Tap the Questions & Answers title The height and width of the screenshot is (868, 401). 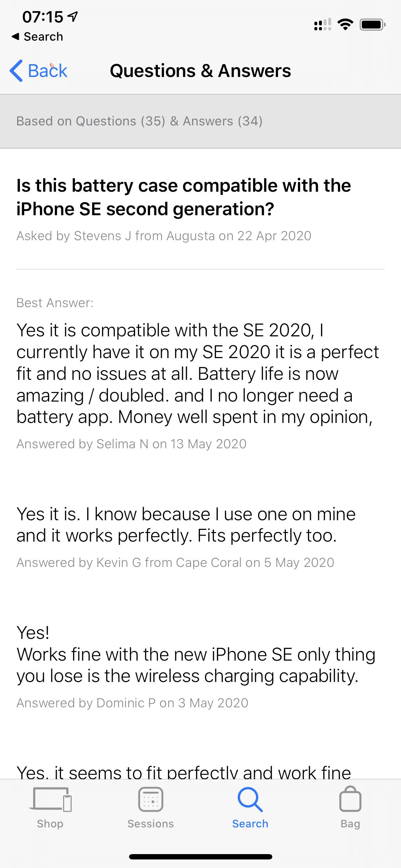pos(200,71)
